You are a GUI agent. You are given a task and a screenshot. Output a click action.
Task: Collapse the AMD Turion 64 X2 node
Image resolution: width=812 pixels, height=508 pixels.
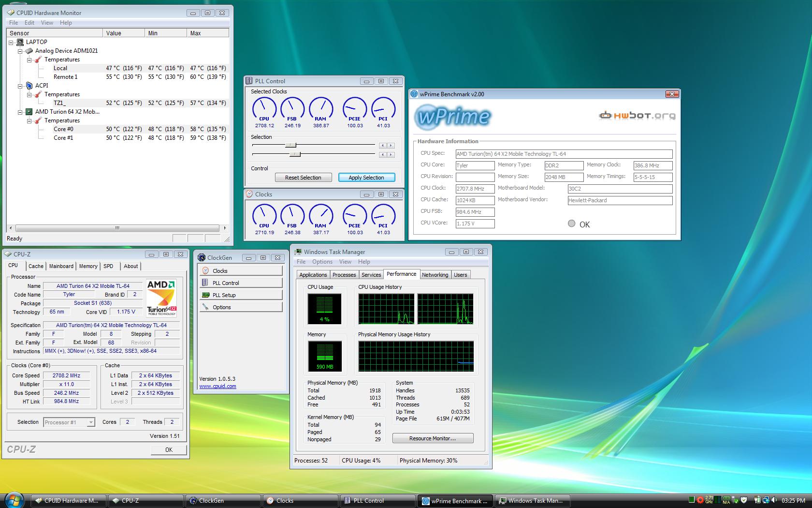[20, 112]
